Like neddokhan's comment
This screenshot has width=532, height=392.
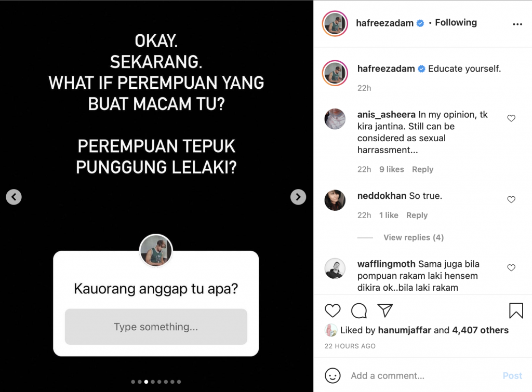click(511, 200)
